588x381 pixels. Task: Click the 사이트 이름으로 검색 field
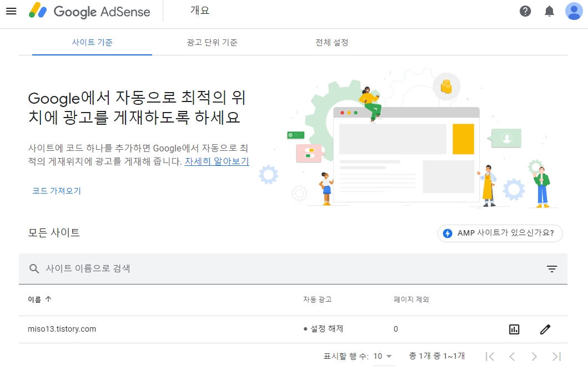pyautogui.click(x=293, y=268)
